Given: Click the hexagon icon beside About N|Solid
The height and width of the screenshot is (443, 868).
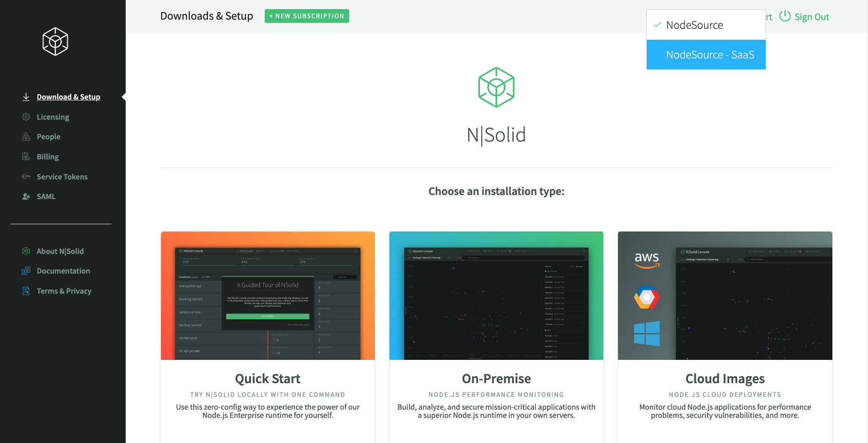Looking at the screenshot, I should tap(26, 251).
